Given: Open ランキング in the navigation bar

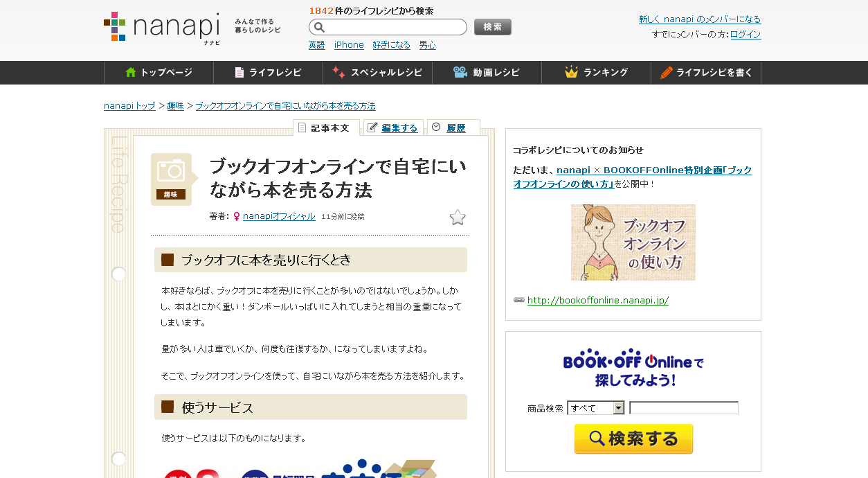Looking at the screenshot, I should (x=596, y=73).
